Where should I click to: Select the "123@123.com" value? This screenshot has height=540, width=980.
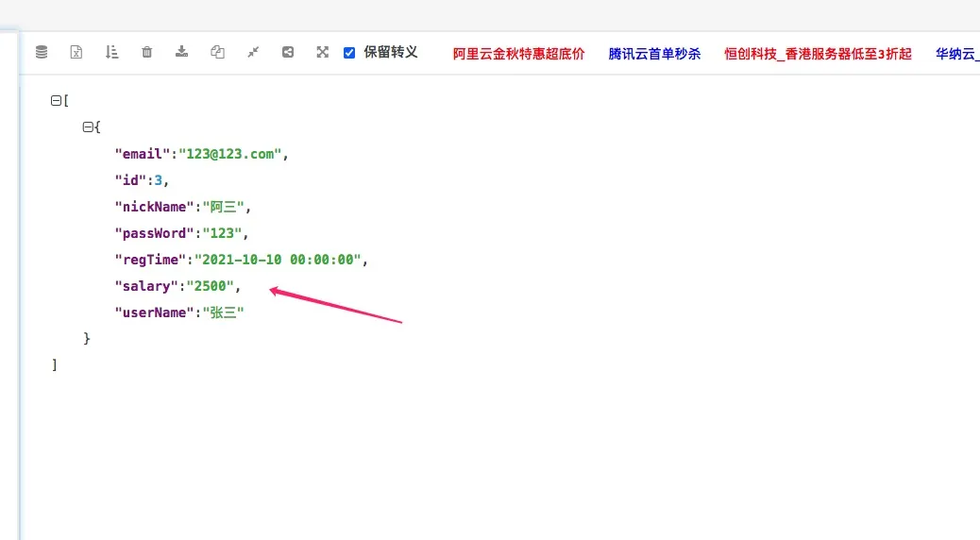click(x=230, y=154)
